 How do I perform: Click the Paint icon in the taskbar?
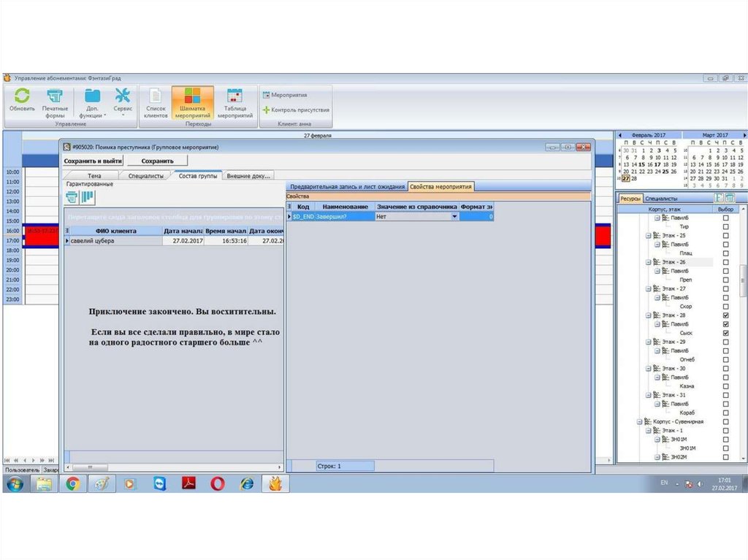102,484
